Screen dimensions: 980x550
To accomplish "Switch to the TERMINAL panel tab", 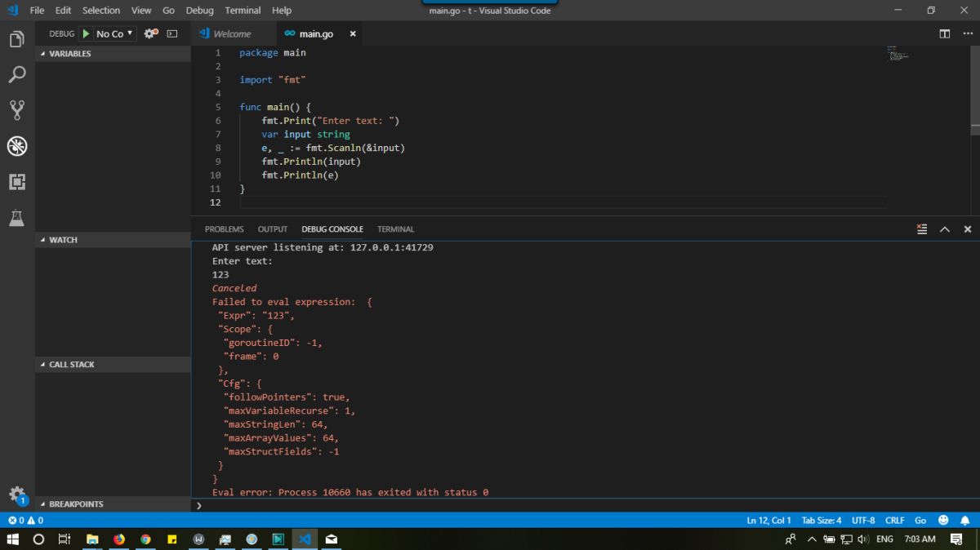I will [396, 229].
